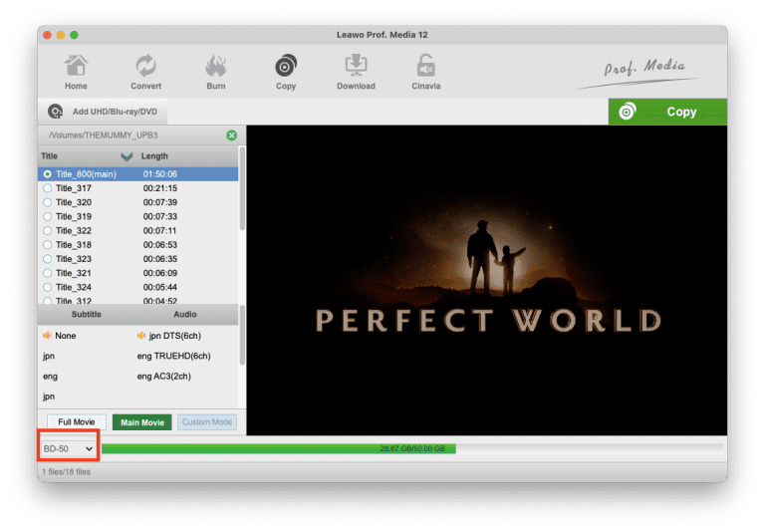Viewport: 765px width, 532px height.
Task: Select Title_800(main) radio button
Action: click(48, 174)
